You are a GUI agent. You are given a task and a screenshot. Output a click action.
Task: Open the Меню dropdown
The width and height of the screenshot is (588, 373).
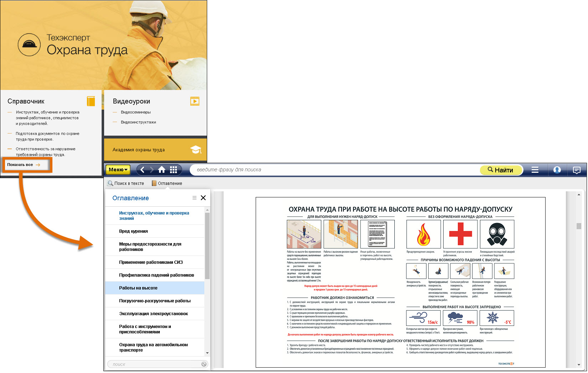point(118,170)
